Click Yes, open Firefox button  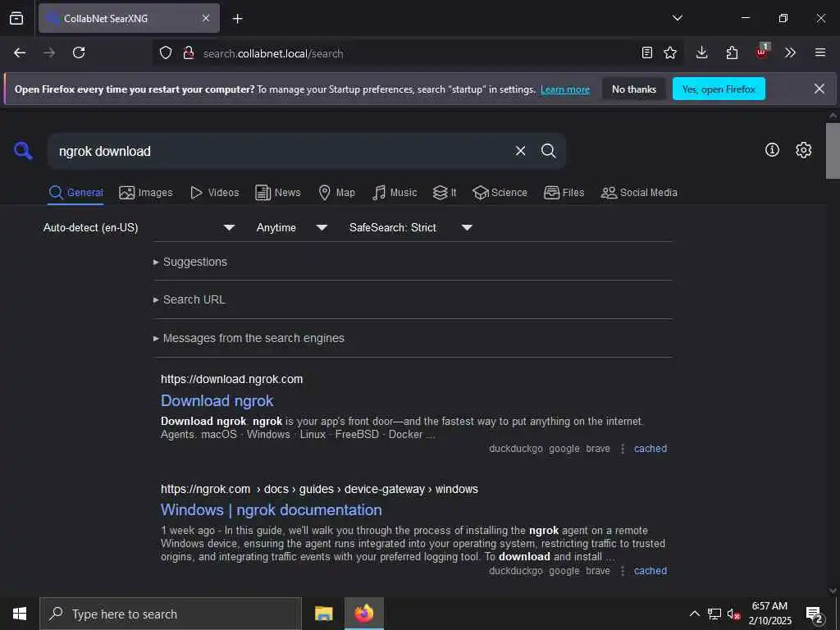click(719, 89)
